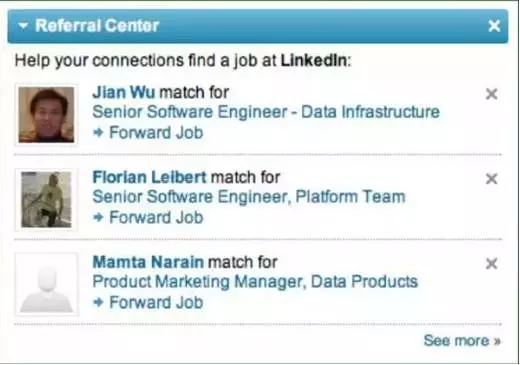The width and height of the screenshot is (520, 365).
Task: Open Florian Leibert's name link
Action: [149, 177]
